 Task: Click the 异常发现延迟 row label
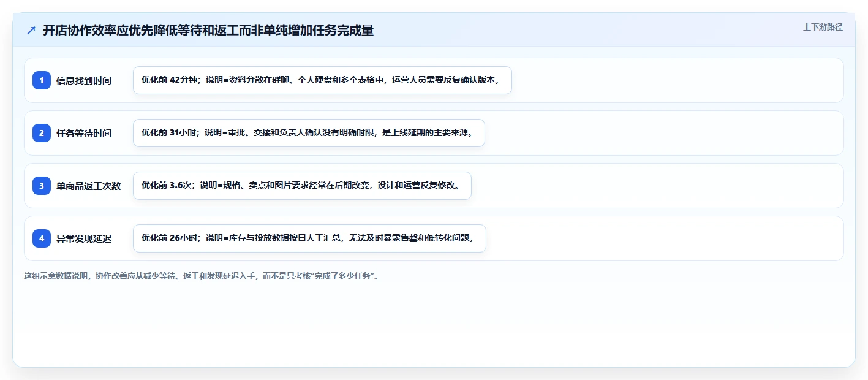click(x=84, y=238)
